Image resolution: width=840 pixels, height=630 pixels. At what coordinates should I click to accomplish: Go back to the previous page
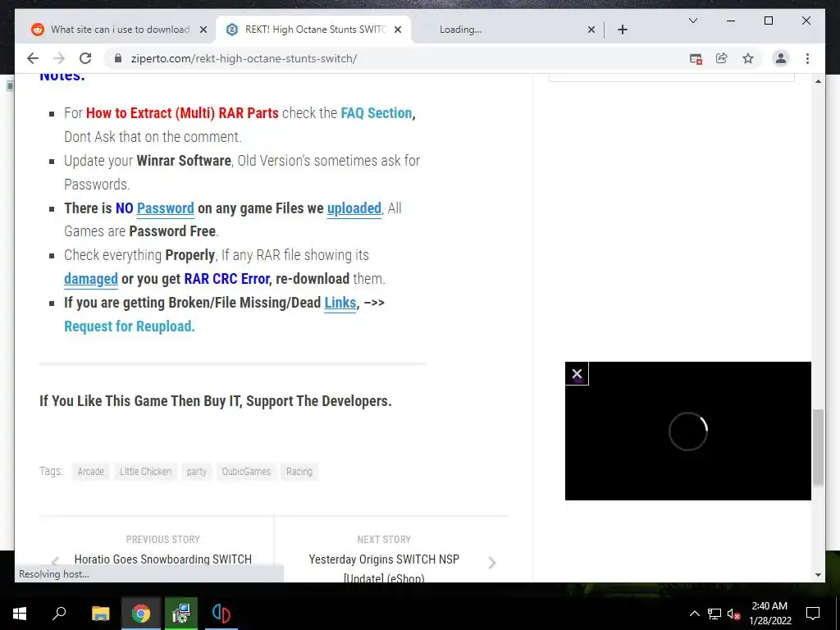[x=33, y=58]
